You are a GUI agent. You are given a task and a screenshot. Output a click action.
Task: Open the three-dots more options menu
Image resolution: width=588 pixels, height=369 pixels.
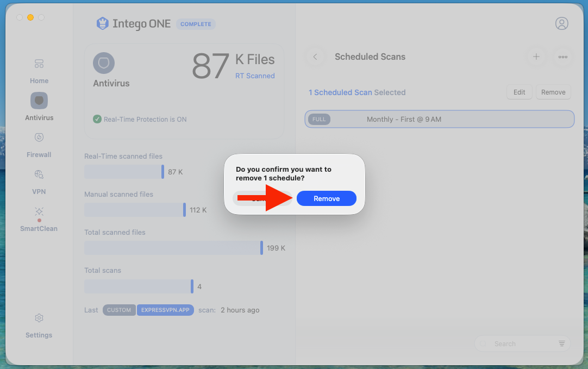pyautogui.click(x=562, y=57)
